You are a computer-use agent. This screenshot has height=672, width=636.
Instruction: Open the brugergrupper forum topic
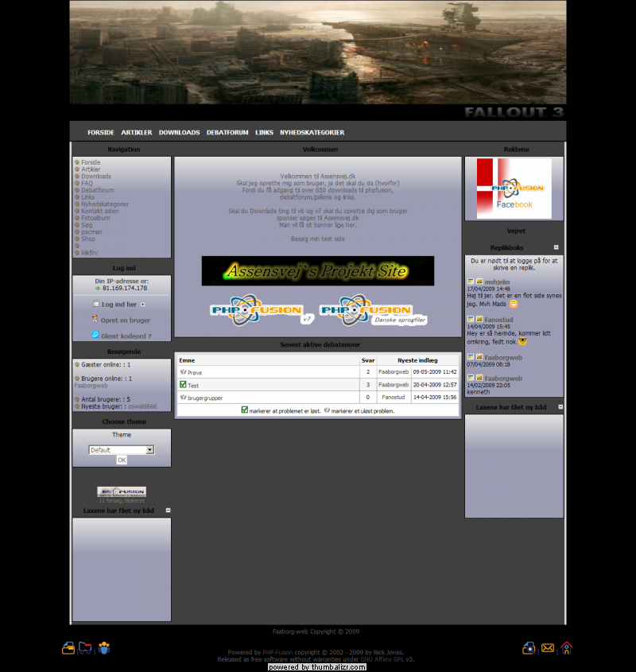pos(205,398)
